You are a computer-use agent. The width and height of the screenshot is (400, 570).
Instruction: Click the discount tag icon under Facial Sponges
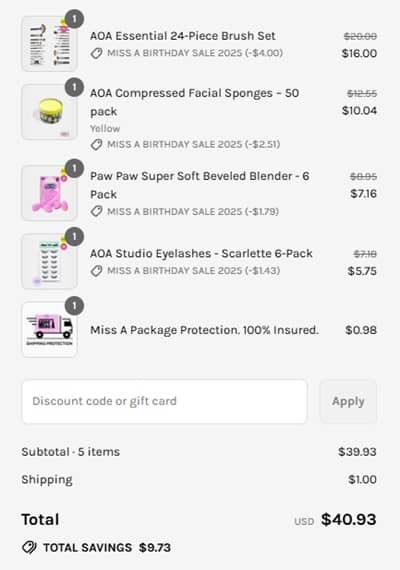[96, 145]
